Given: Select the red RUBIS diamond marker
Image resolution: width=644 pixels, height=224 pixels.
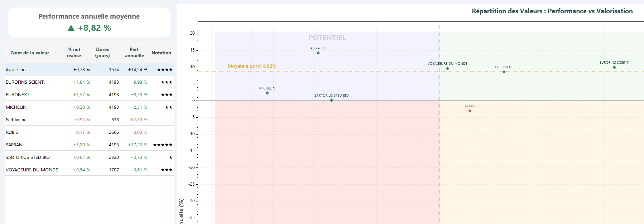Looking at the screenshot, I should 470,111.
